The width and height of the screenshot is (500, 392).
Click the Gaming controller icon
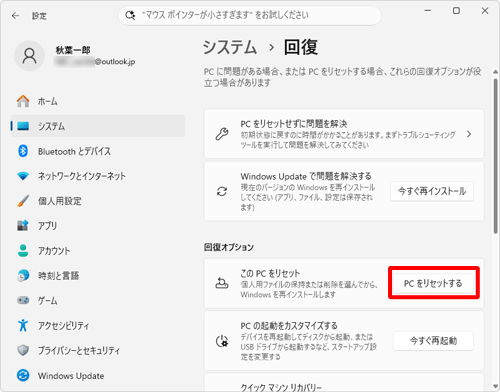[23, 300]
